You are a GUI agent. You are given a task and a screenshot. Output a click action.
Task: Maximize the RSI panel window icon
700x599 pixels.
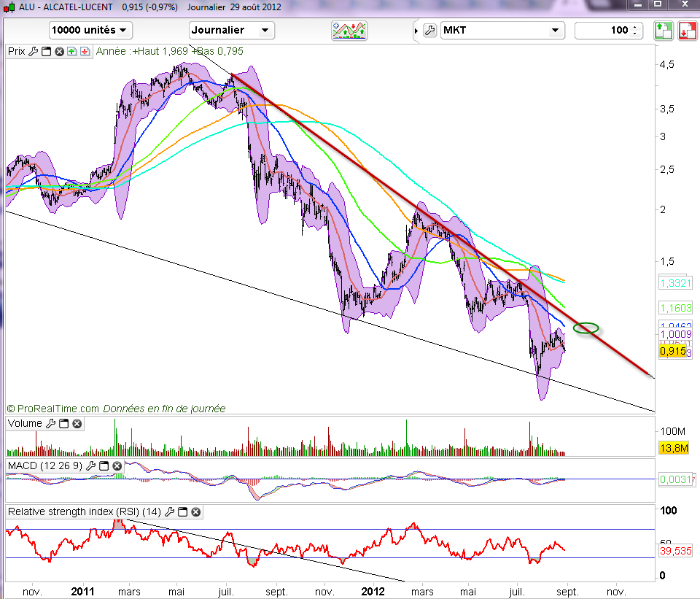[x=183, y=511]
